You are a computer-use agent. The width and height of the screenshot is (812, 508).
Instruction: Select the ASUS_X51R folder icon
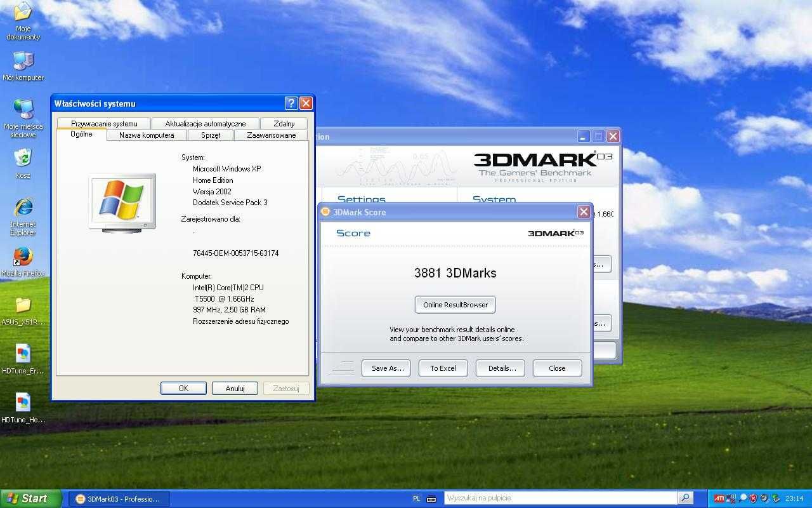click(x=23, y=311)
